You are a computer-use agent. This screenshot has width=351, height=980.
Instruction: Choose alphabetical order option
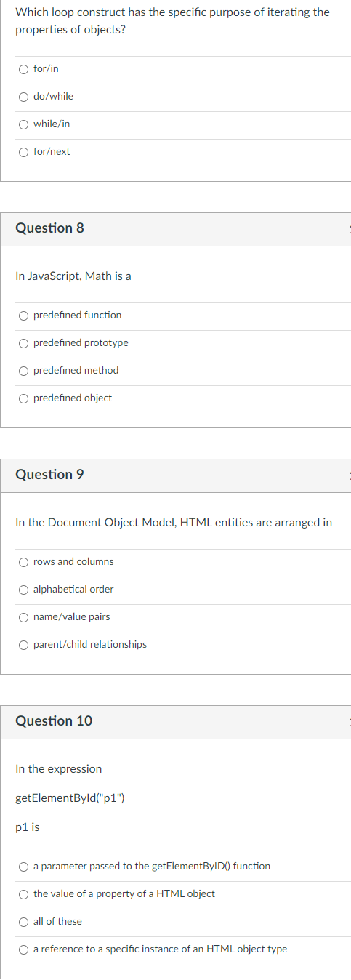pyautogui.click(x=24, y=590)
